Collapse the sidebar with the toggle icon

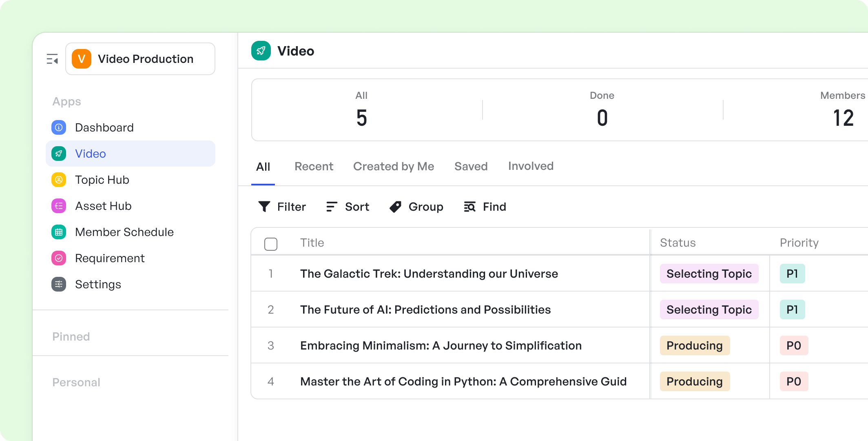point(52,59)
